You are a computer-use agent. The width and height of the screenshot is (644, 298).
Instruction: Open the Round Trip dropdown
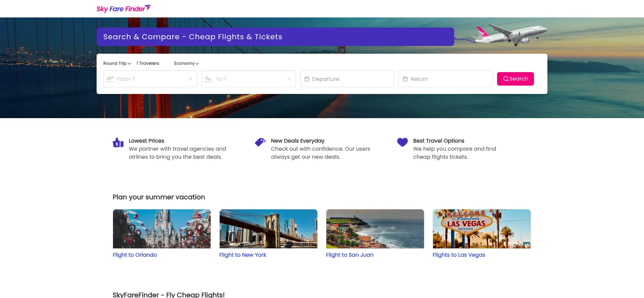click(x=117, y=63)
